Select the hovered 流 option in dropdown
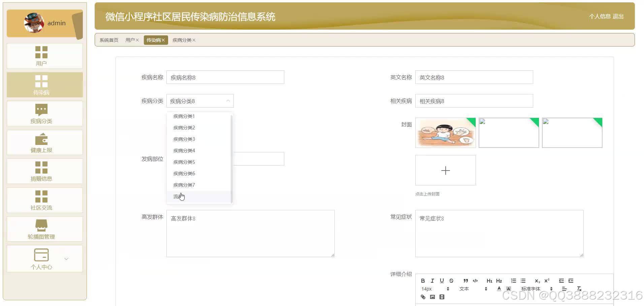This screenshot has width=644, height=306. [x=199, y=196]
